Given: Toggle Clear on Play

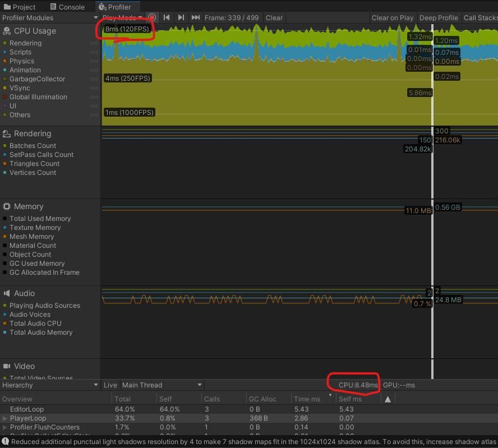Looking at the screenshot, I should (x=393, y=18).
